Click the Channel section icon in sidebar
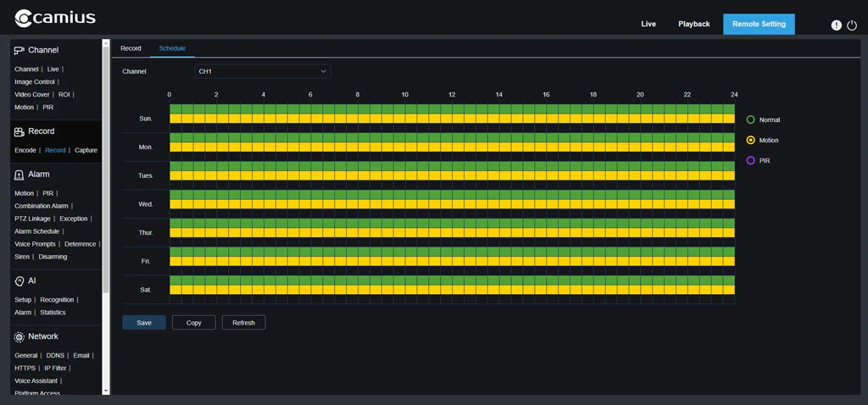This screenshot has width=868, height=405. tap(19, 50)
